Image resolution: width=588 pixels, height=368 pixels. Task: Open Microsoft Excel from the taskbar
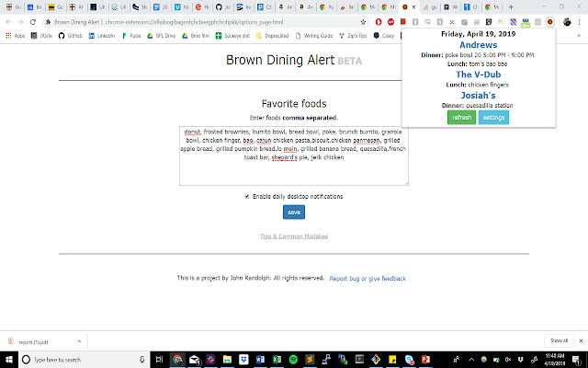pyautogui.click(x=277, y=360)
